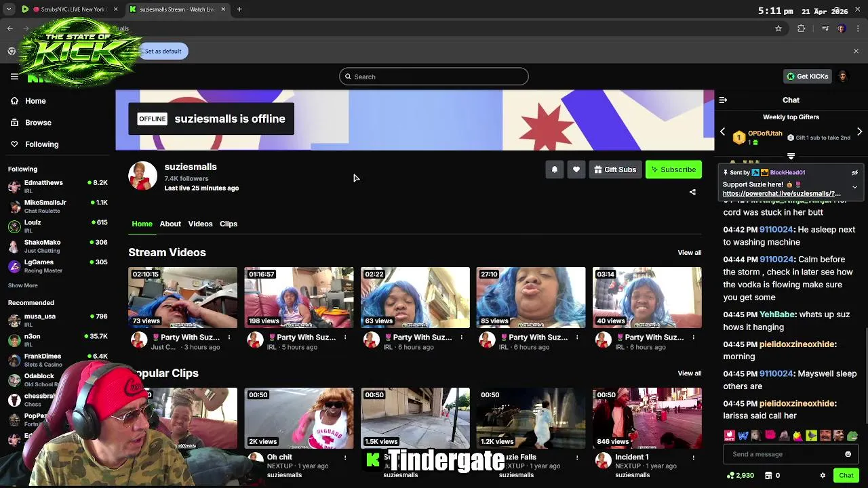The image size is (868, 488).
Task: Collapse the chat panel with arrow icon
Action: (x=723, y=100)
